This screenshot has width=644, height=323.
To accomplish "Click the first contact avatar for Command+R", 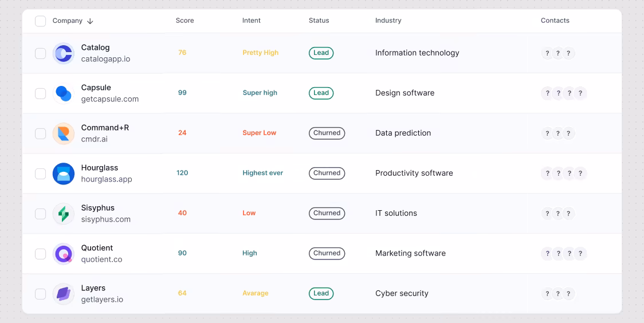I will click(547, 133).
